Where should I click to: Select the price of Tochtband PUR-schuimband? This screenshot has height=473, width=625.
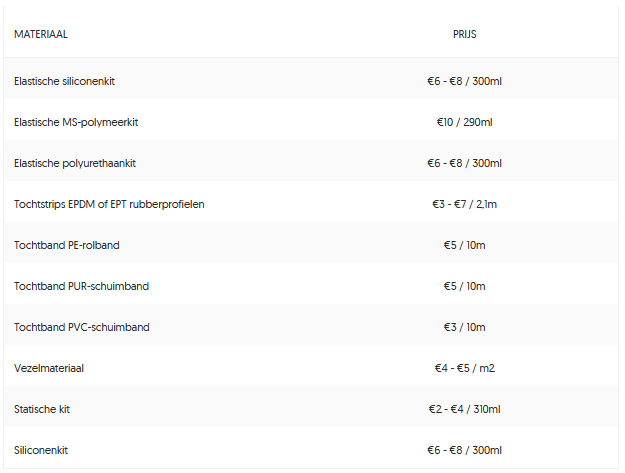coord(464,286)
